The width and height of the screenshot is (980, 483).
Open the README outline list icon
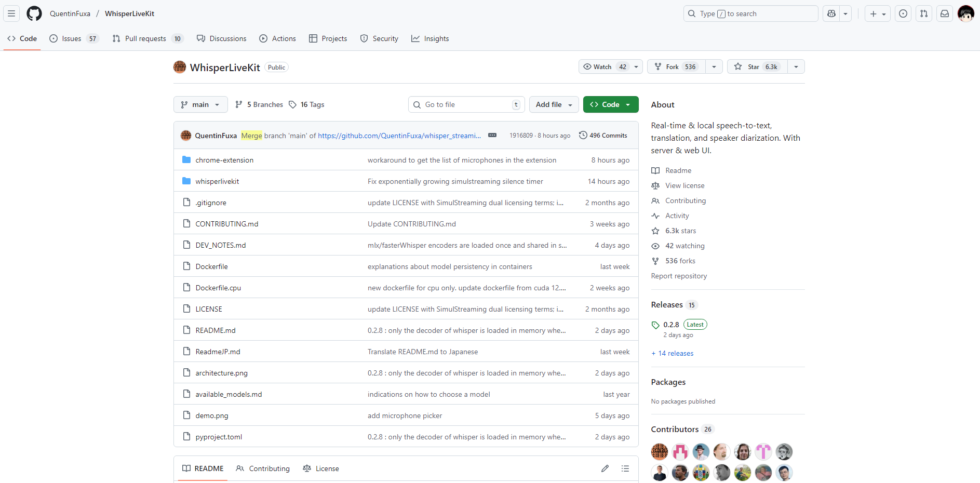pos(625,468)
